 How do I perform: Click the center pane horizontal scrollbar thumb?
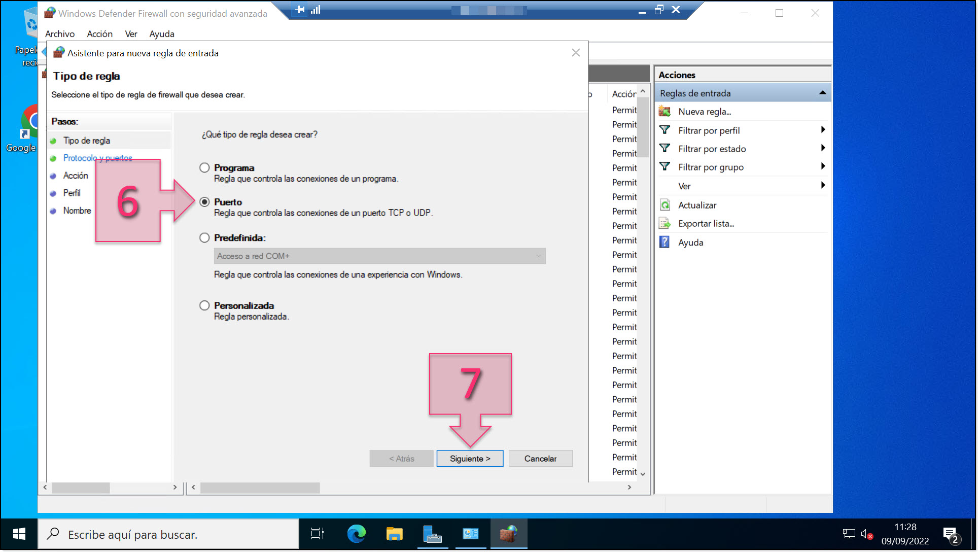pyautogui.click(x=260, y=488)
